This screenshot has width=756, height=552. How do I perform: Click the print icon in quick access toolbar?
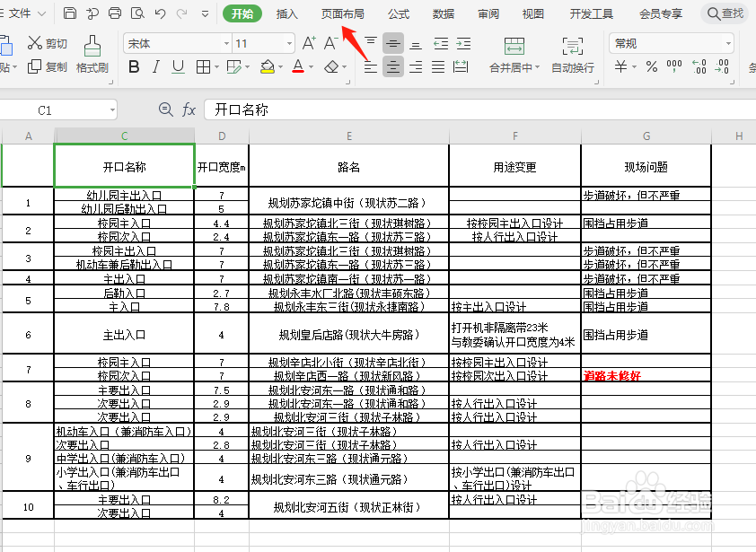pyautogui.click(x=114, y=13)
